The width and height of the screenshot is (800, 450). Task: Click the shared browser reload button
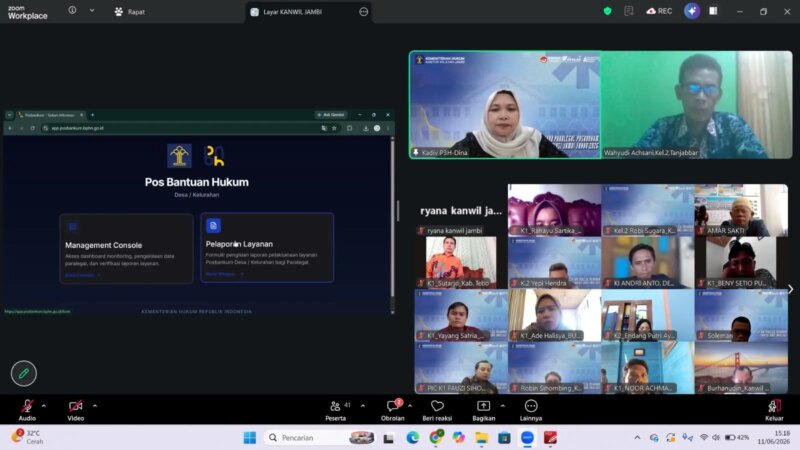tap(32, 128)
